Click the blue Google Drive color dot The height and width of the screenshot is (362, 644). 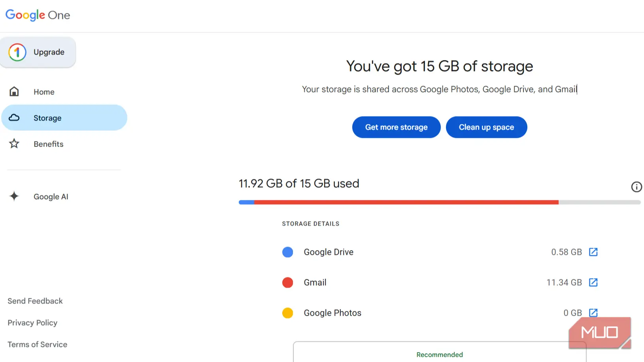point(287,252)
